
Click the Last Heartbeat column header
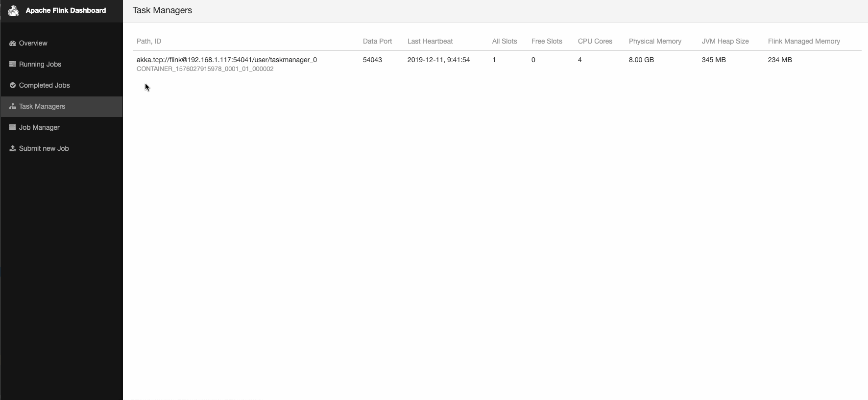[x=430, y=41]
